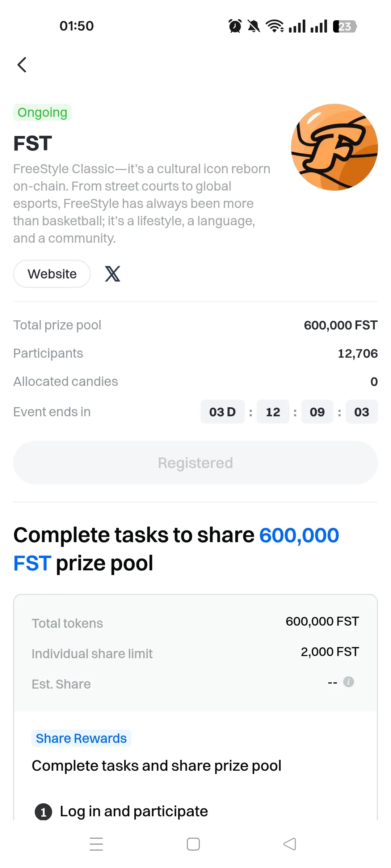Tap the muted notifications bell icon
This screenshot has width=391, height=868.
[254, 26]
